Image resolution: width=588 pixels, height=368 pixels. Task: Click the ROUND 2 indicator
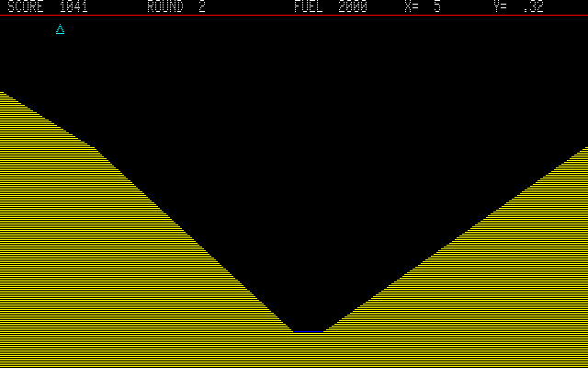[x=176, y=6]
